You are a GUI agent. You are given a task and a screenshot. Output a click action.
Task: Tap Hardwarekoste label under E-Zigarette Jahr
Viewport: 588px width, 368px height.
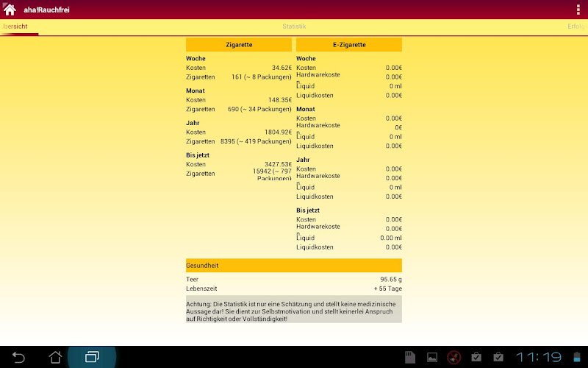tap(318, 176)
